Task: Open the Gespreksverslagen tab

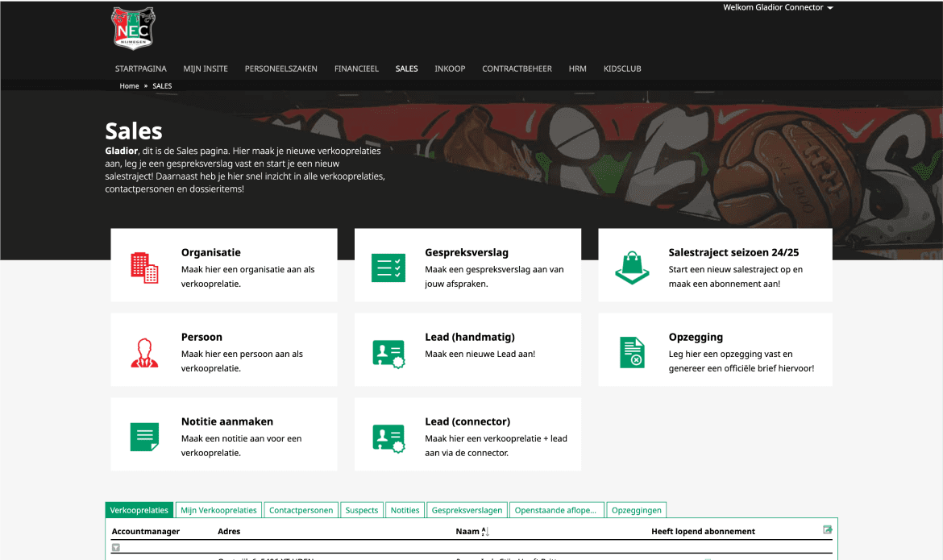Action: (x=467, y=509)
